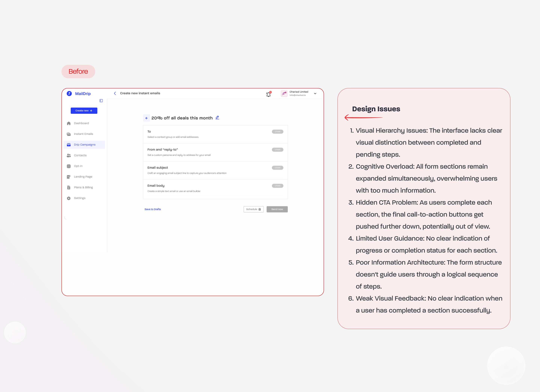Click the pencil edit title icon
Screen dimensions: 540x392
click(217, 117)
